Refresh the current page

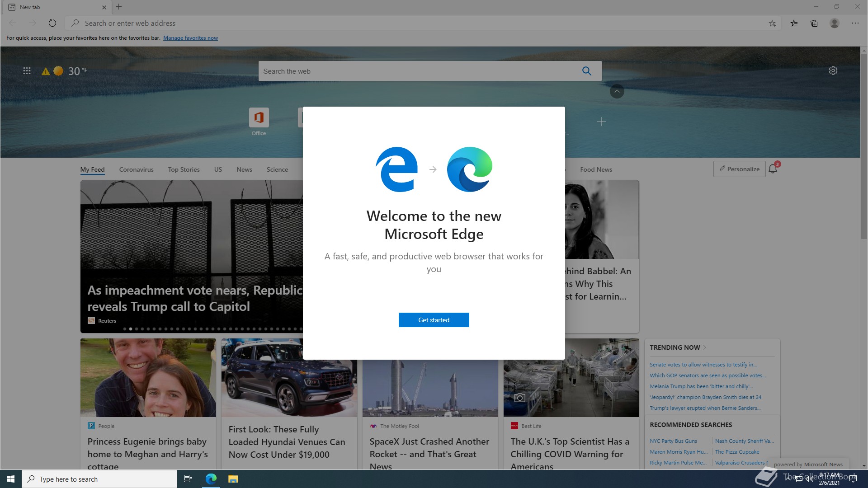(x=52, y=23)
